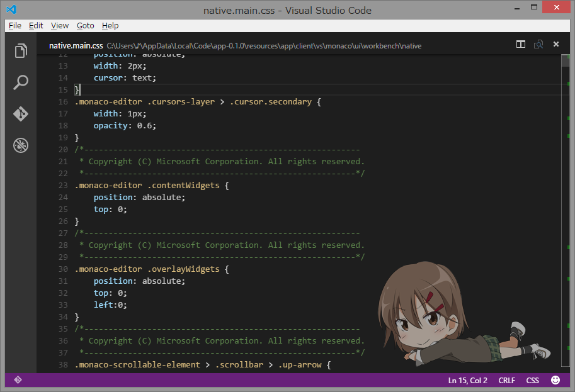Change language mode via CSS
575x392 pixels.
532,380
